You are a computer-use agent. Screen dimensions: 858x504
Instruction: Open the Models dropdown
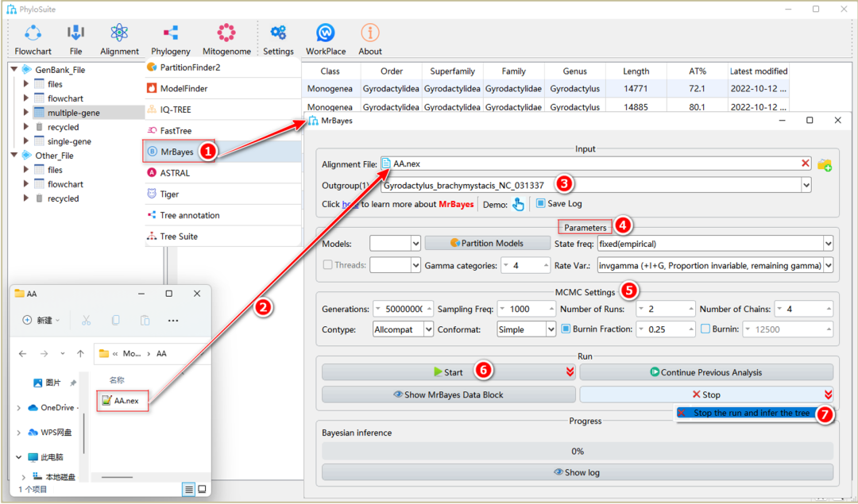(415, 243)
